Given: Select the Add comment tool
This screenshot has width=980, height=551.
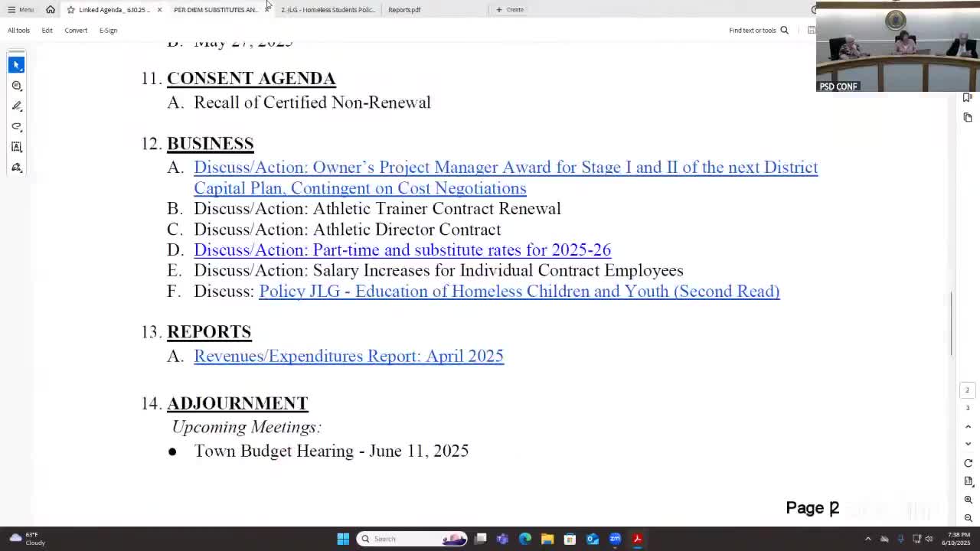Looking at the screenshot, I should 17,86.
